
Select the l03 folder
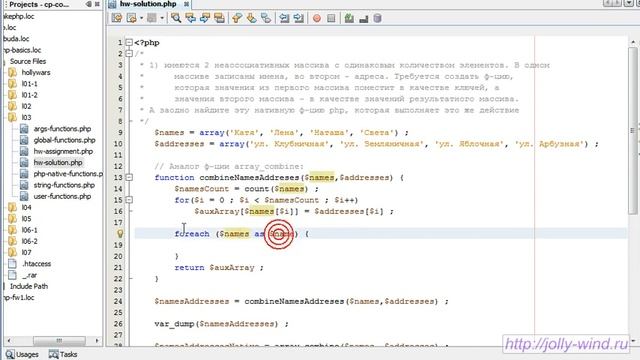coord(27,117)
